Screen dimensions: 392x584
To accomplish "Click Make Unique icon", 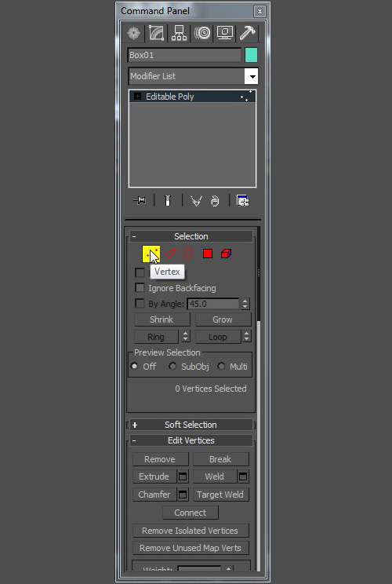I will click(196, 201).
